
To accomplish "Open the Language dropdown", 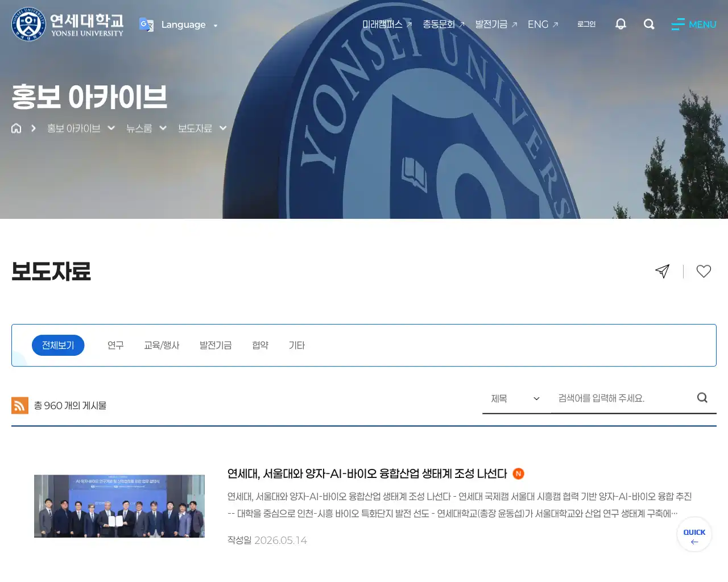I will coord(189,24).
